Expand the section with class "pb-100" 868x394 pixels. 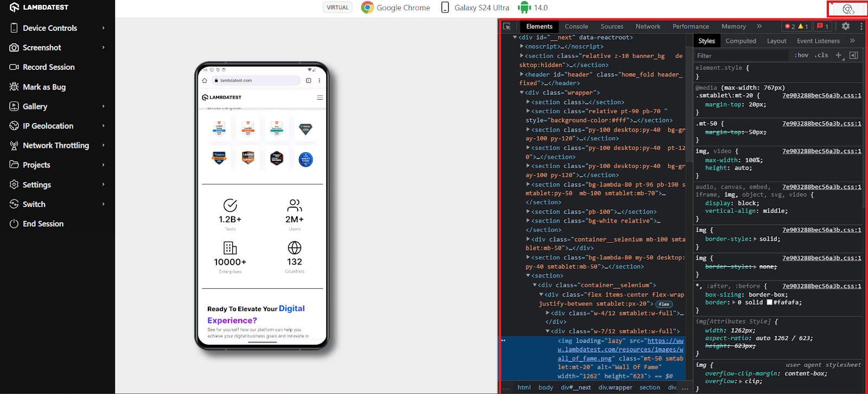(528, 212)
